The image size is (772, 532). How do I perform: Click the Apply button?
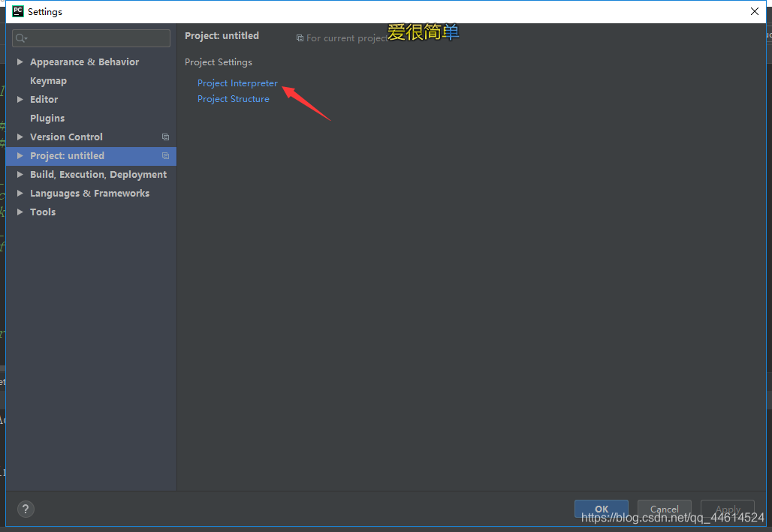728,509
